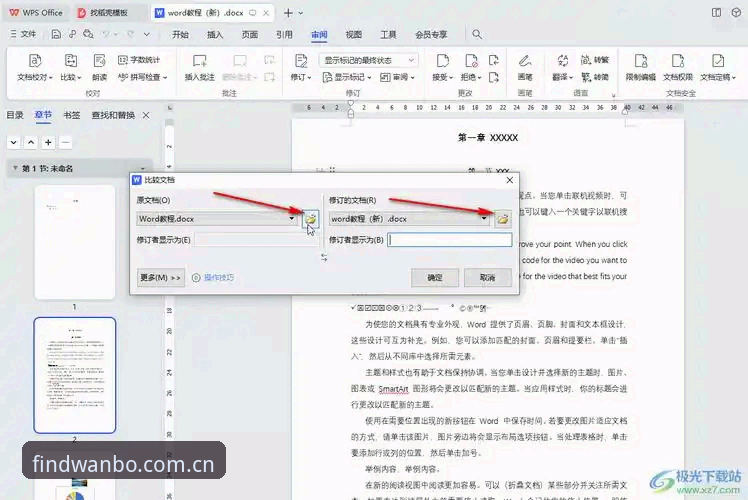Select page 2 thumbnail
The image size is (748, 500).
(x=74, y=375)
